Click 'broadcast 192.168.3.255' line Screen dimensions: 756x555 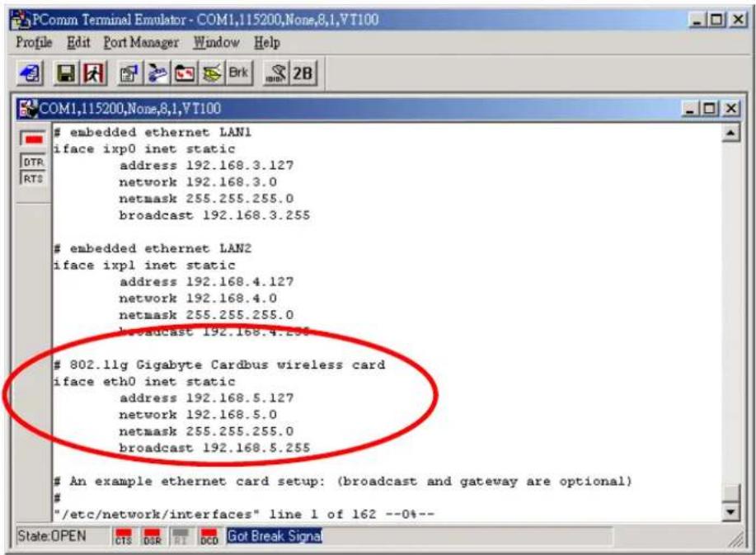[x=214, y=215]
